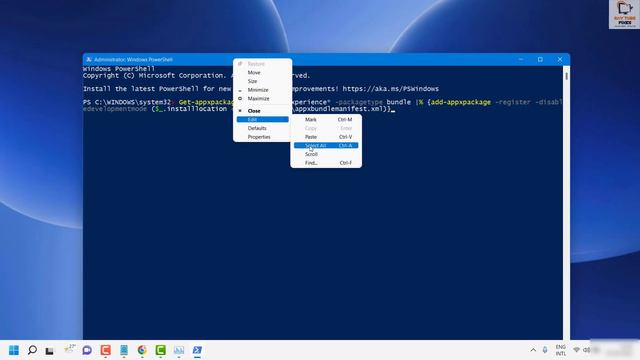Click the 'PS C:\WINDOWS\system32' prompt text

[127, 102]
